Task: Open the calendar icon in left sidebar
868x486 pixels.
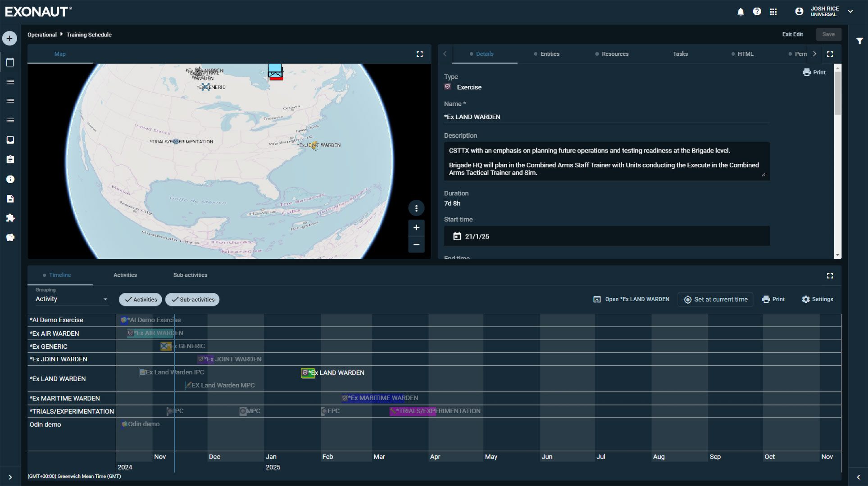Action: click(x=10, y=63)
